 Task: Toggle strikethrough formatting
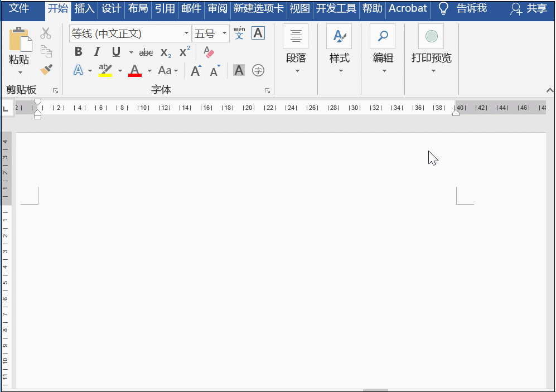click(x=146, y=52)
